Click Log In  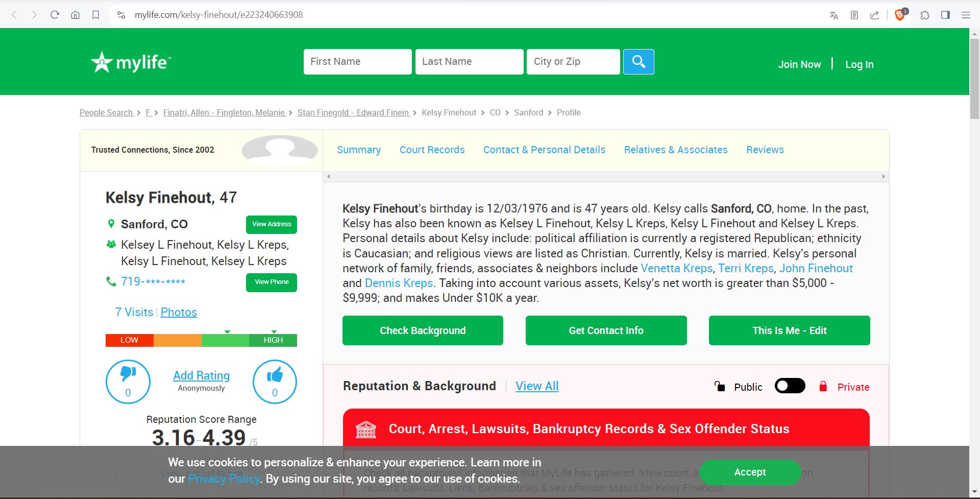860,64
